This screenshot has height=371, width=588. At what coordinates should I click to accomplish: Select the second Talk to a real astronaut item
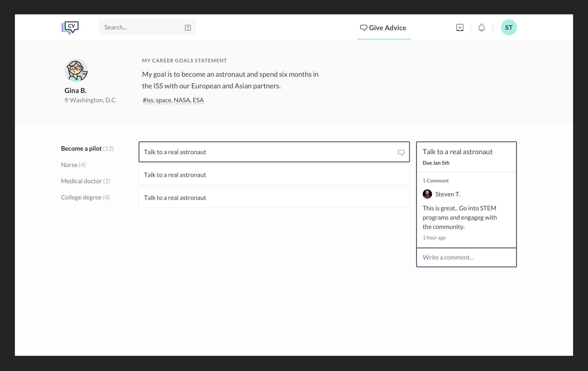274,175
